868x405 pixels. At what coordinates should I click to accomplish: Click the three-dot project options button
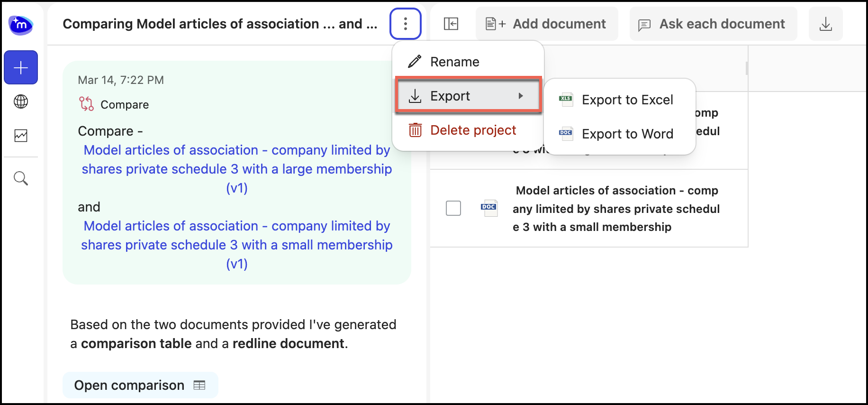coord(406,24)
